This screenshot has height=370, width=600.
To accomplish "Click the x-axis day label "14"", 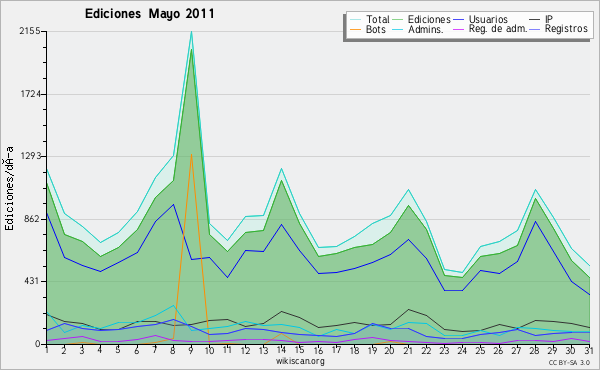I will click(281, 350).
